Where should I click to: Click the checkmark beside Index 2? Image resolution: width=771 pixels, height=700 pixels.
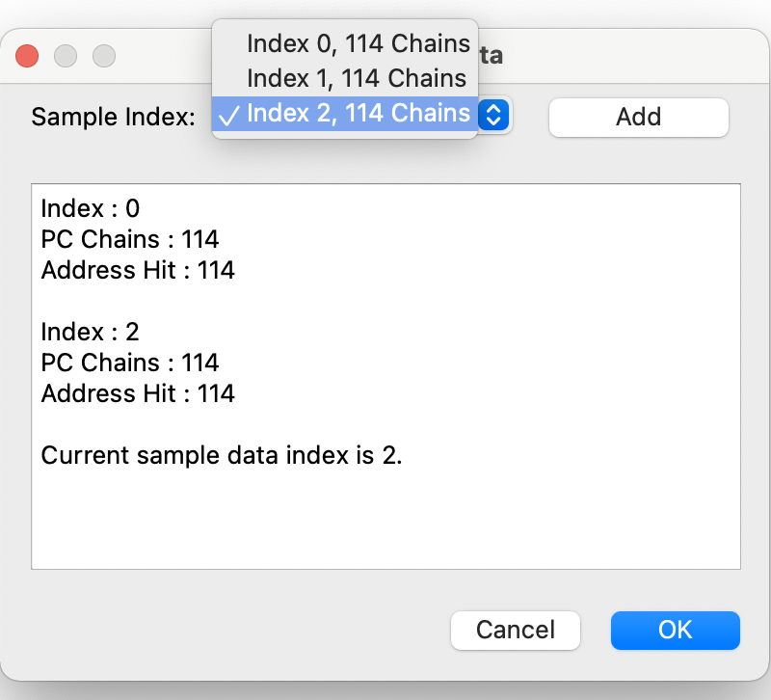(228, 115)
